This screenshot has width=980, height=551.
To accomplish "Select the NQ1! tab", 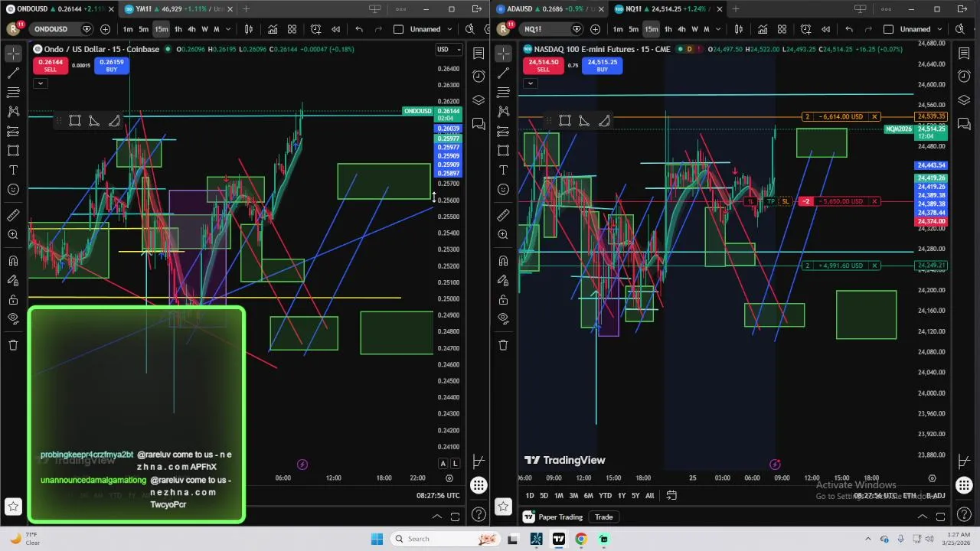I will (x=666, y=9).
